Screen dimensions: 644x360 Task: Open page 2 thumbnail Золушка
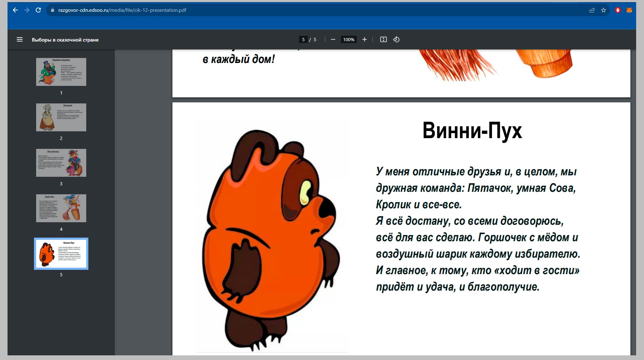61,117
